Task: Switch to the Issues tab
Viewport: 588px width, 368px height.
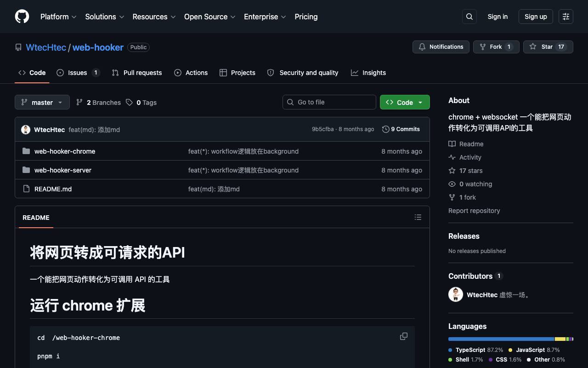Action: 78,73
